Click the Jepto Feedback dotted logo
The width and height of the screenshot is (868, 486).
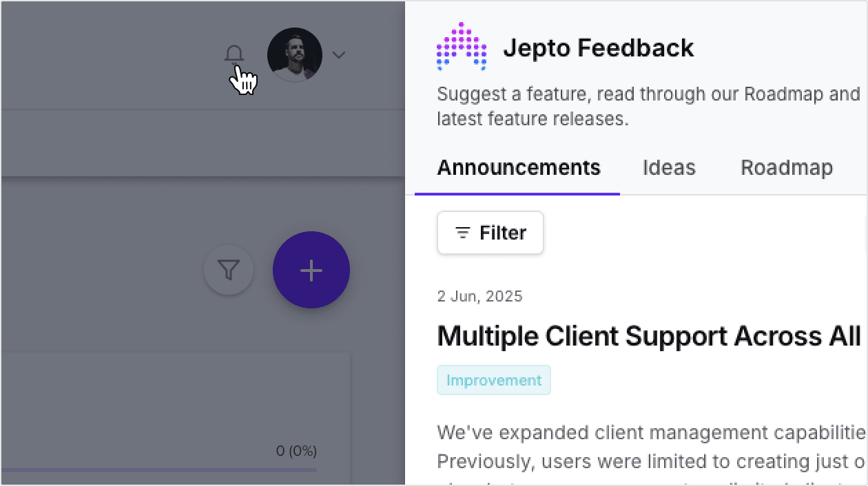tap(461, 46)
